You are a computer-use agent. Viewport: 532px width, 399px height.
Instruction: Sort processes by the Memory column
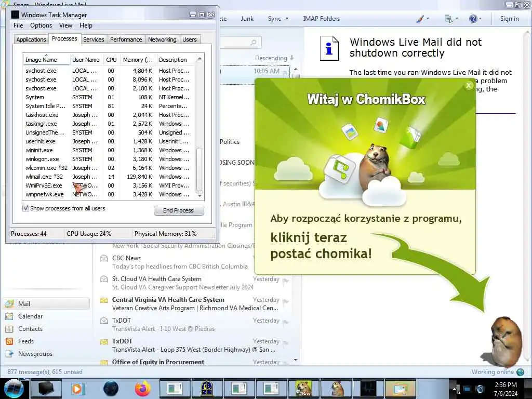138,60
